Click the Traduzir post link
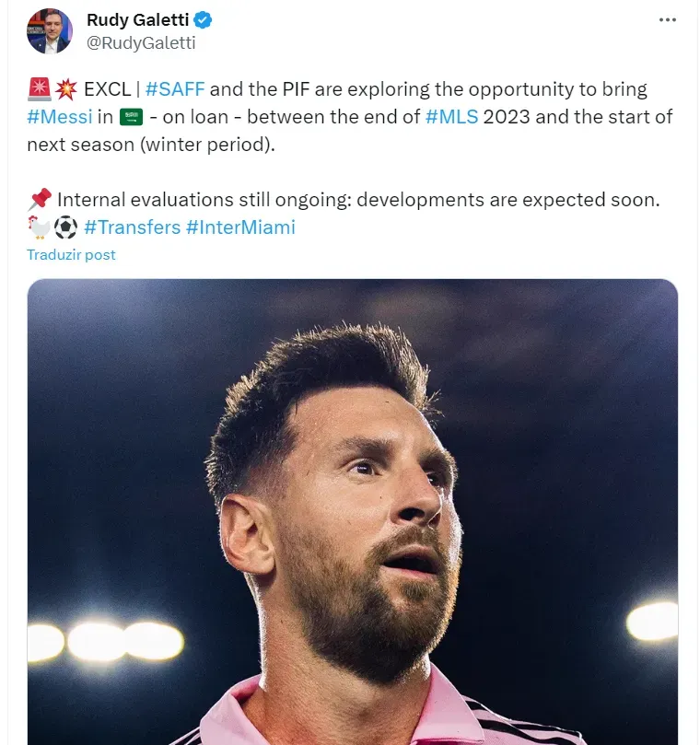 [x=71, y=254]
